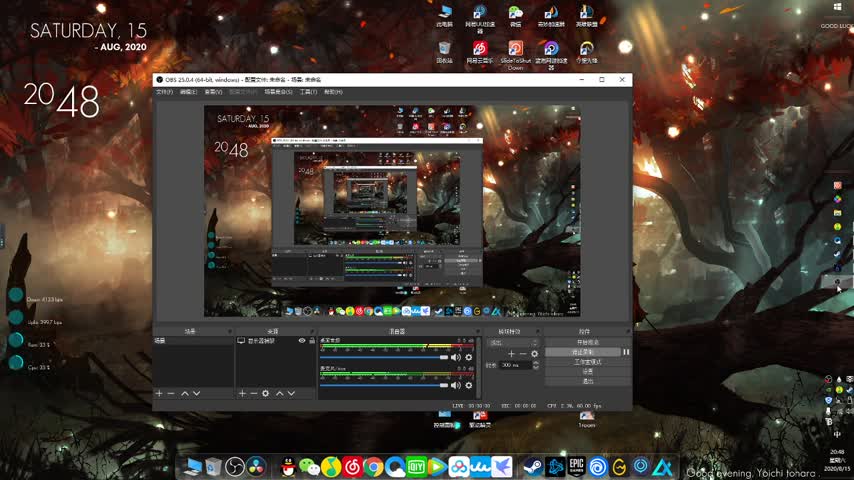This screenshot has height=480, width=854.
Task: Toggle visibility eye of the display capture source
Action: point(302,341)
